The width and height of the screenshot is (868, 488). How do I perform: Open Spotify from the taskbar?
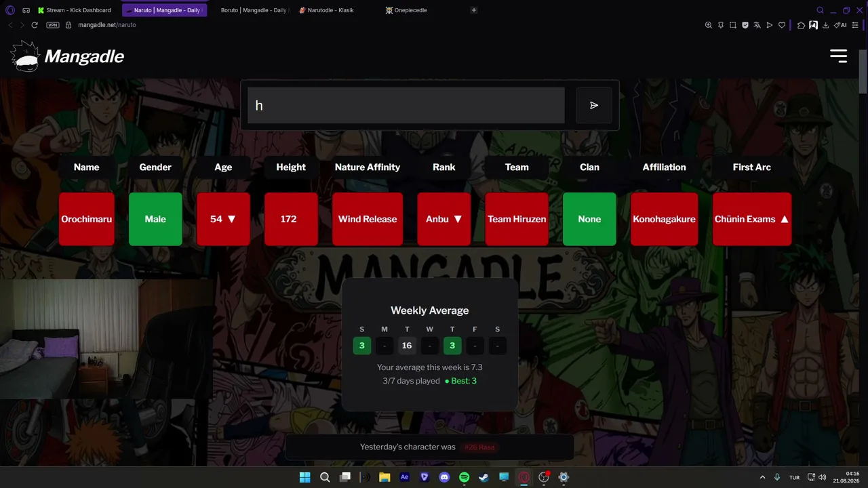pos(464,477)
